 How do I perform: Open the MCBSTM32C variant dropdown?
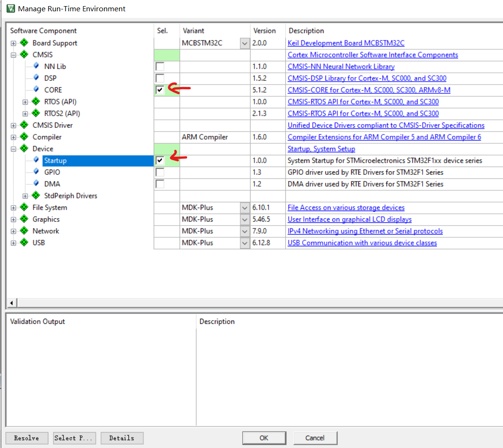245,43
